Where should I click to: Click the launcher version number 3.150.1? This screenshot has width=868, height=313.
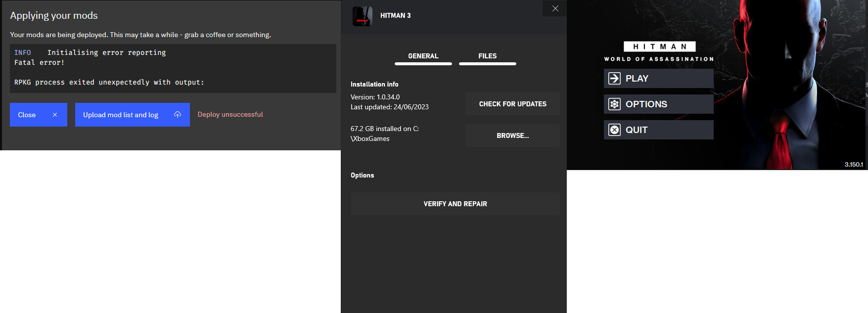coord(854,164)
